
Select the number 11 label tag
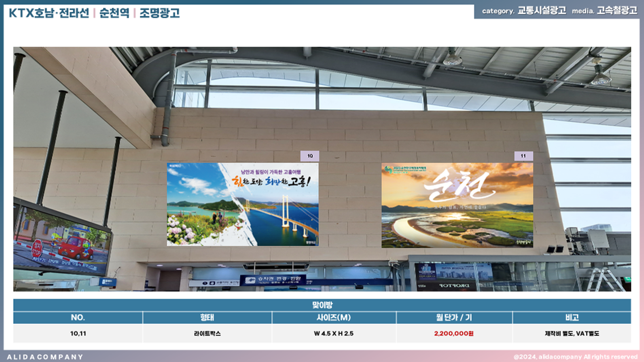tap(523, 156)
